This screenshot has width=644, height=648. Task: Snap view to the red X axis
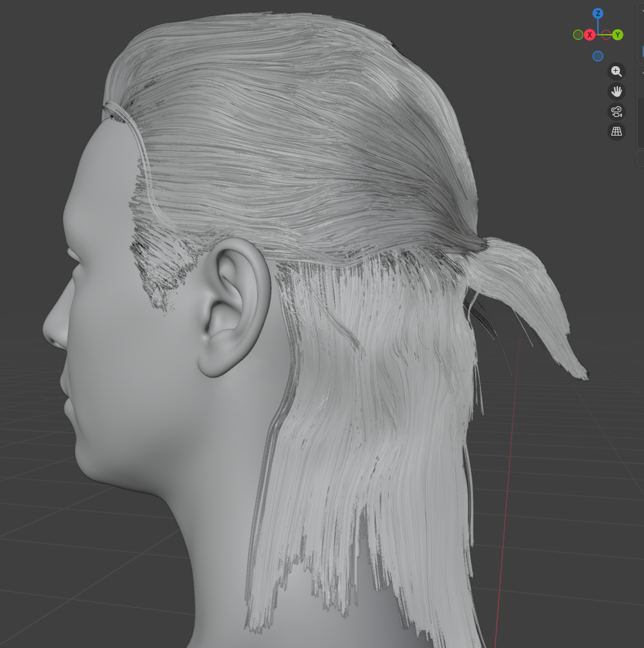590,35
